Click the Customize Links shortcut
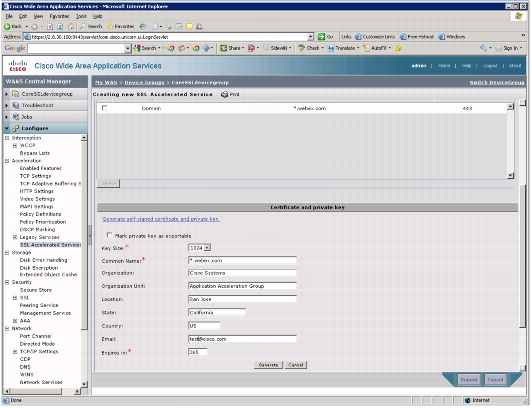532x408 pixels. 375,37
